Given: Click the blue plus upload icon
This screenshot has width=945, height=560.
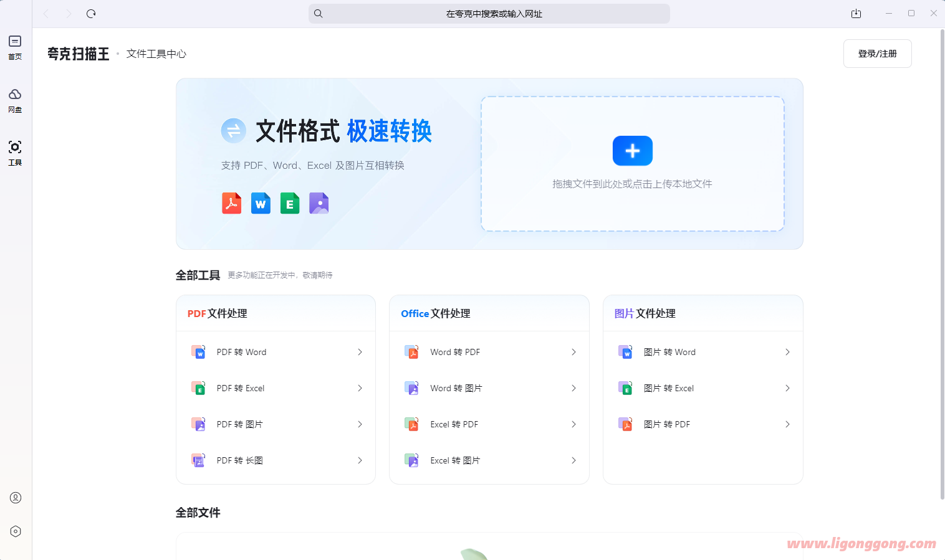Looking at the screenshot, I should pos(632,150).
